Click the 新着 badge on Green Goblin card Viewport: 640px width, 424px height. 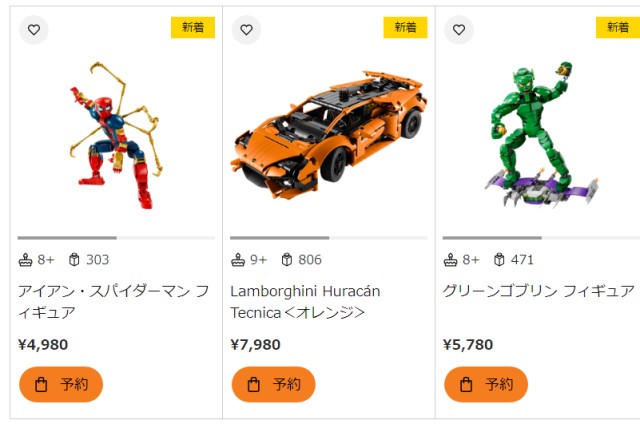(x=618, y=27)
